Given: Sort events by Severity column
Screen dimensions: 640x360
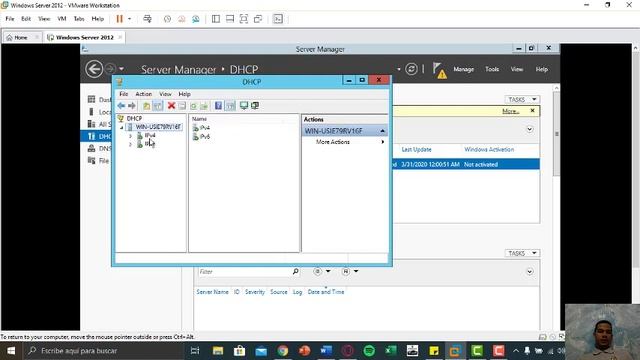Looking at the screenshot, I should coord(255,292).
